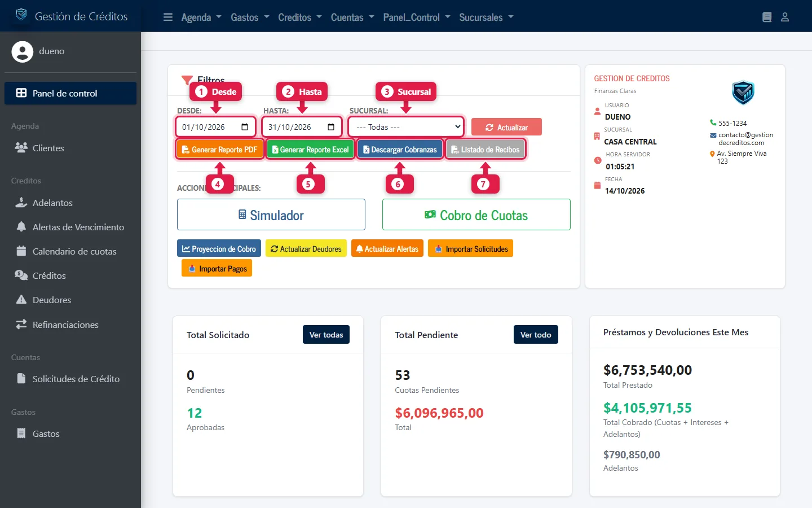Open the Sucursales dropdown menu
This screenshot has width=812, height=508.
[x=487, y=17]
